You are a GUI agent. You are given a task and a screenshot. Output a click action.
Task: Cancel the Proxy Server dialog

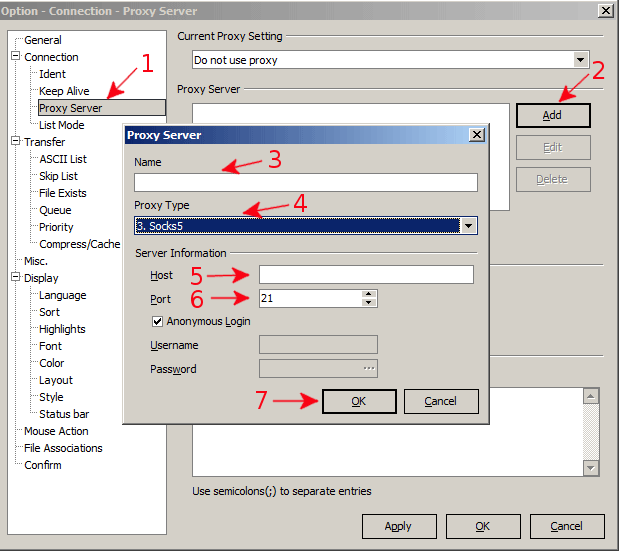coord(441,401)
